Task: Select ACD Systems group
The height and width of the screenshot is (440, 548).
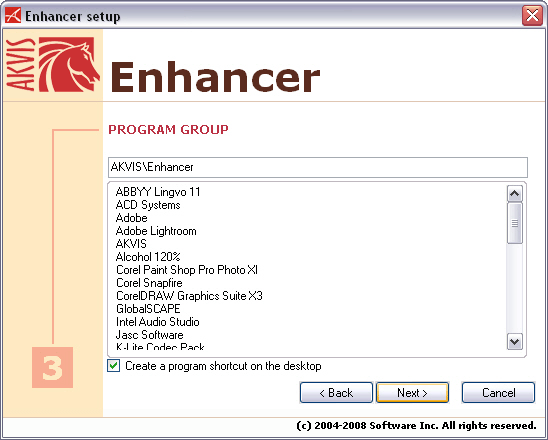Action: [148, 205]
